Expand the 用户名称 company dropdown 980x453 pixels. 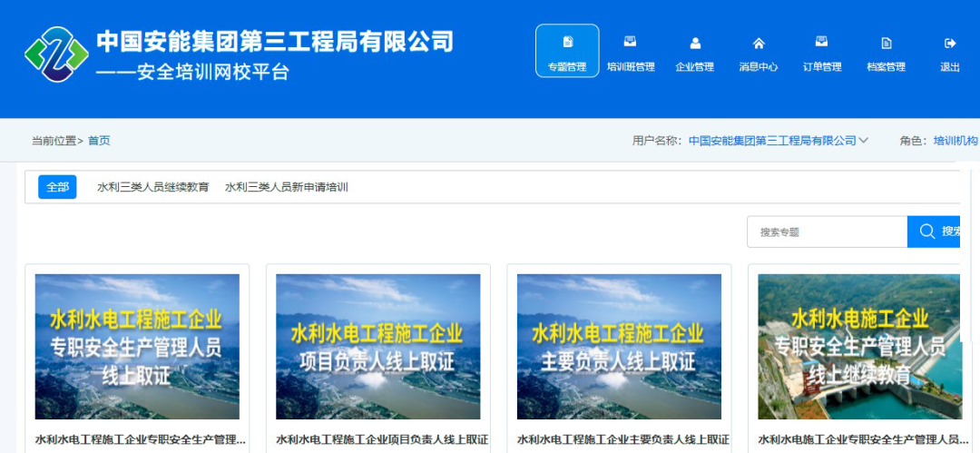pos(863,141)
